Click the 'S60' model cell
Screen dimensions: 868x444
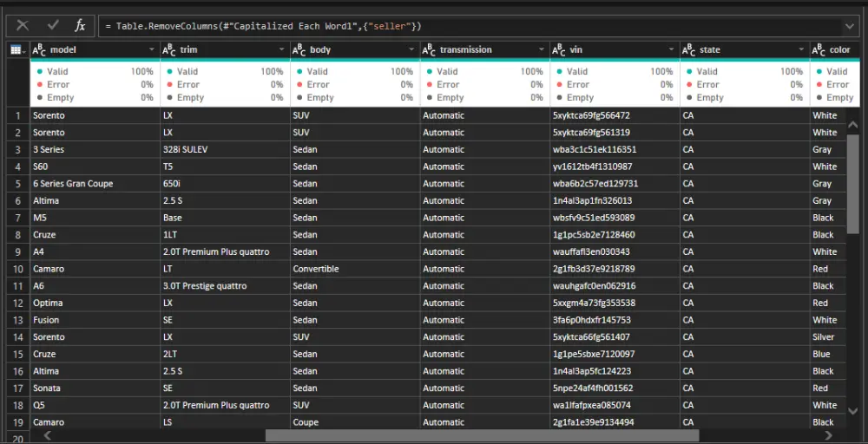95,166
